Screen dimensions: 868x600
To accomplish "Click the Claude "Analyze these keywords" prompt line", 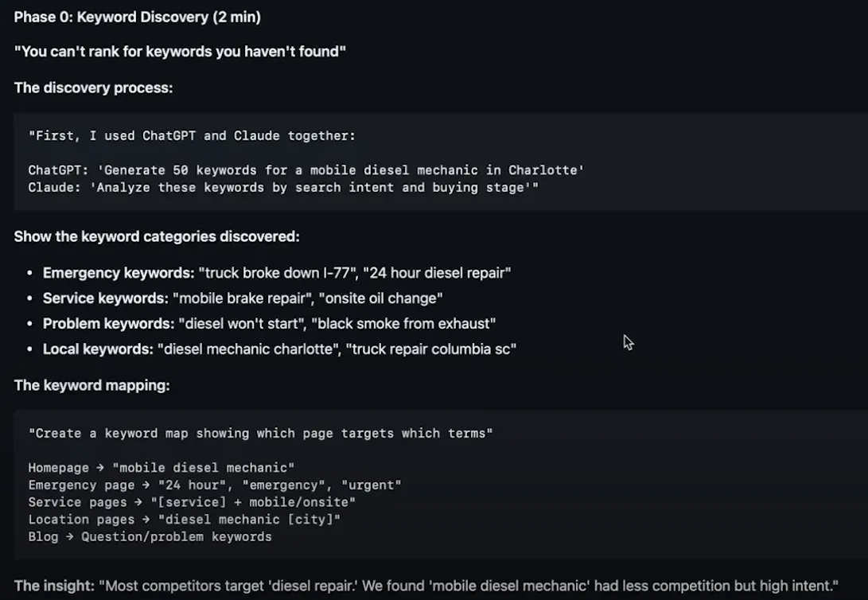I will pos(283,188).
